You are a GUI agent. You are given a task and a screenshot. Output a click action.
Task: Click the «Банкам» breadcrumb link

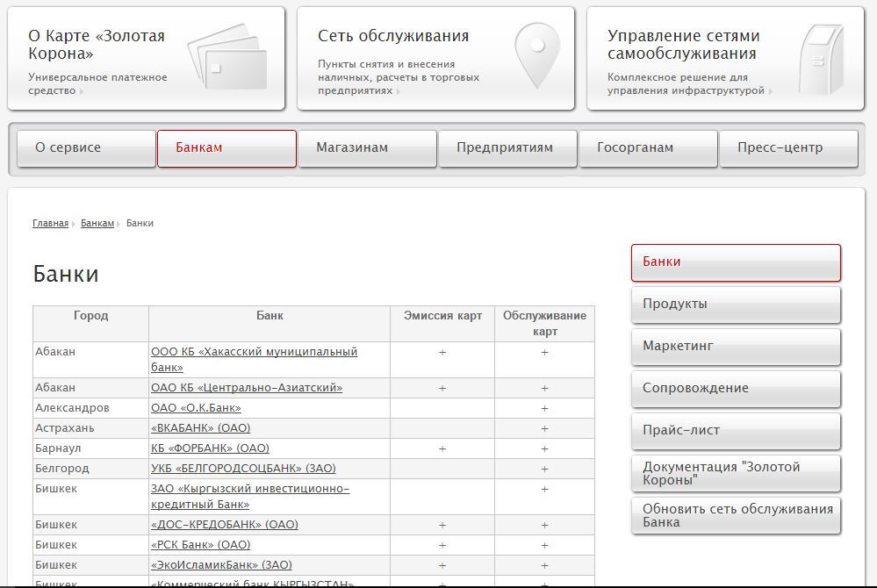[97, 223]
